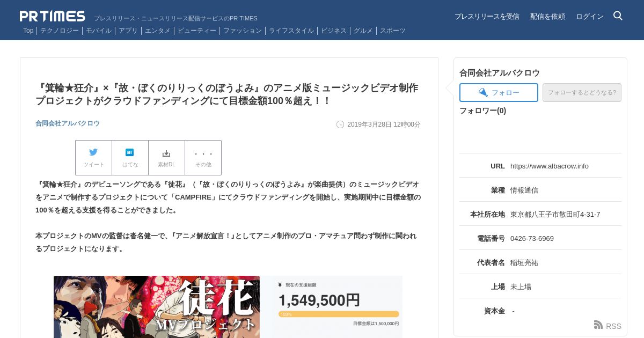Click the 徒花 MVプロジェクト banner image
The height and width of the screenshot is (338, 644).
point(157,307)
